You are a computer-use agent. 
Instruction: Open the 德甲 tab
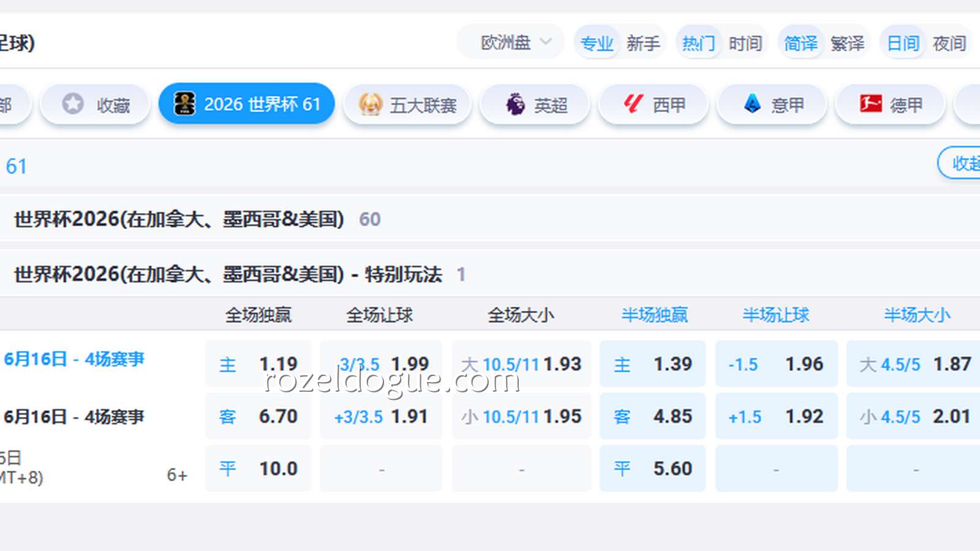click(x=891, y=105)
